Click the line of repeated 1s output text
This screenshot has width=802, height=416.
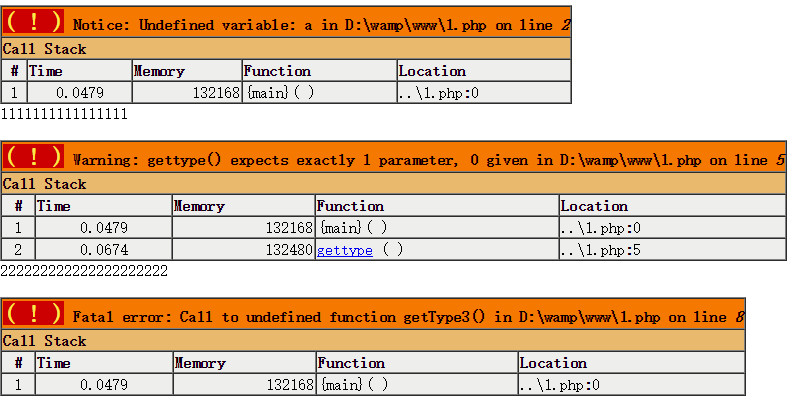(64, 115)
